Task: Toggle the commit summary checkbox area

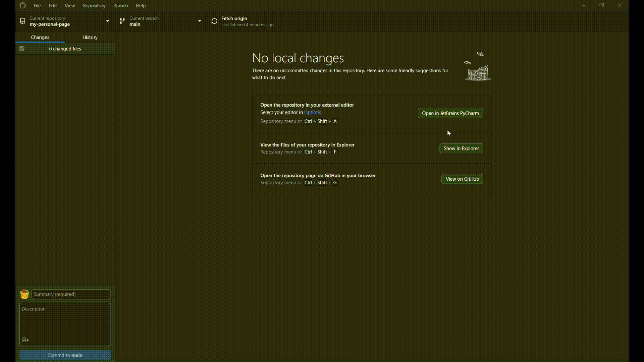Action: click(x=22, y=49)
